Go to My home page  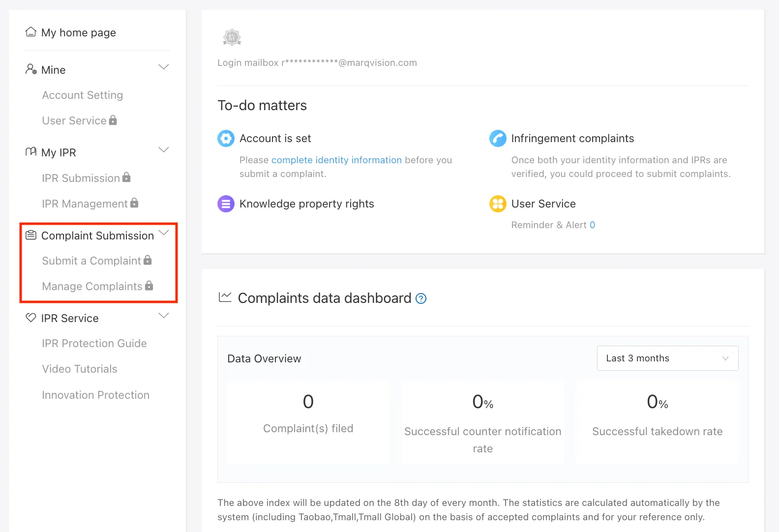tap(79, 32)
